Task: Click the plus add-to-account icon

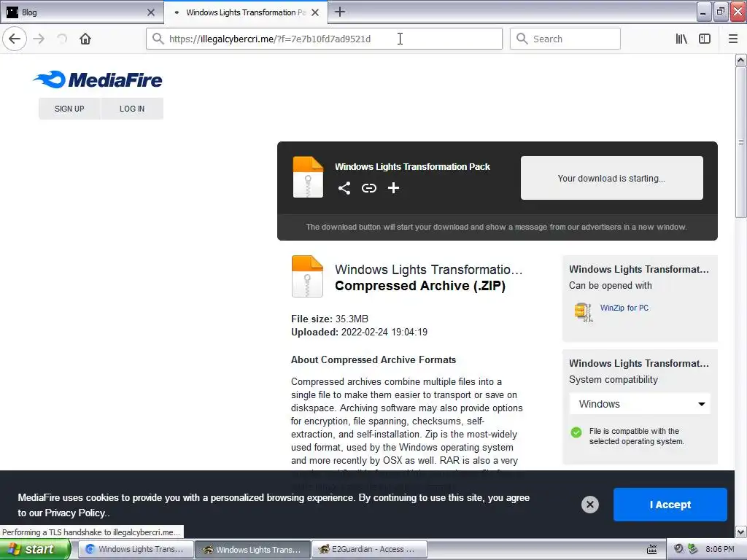Action: pos(393,188)
